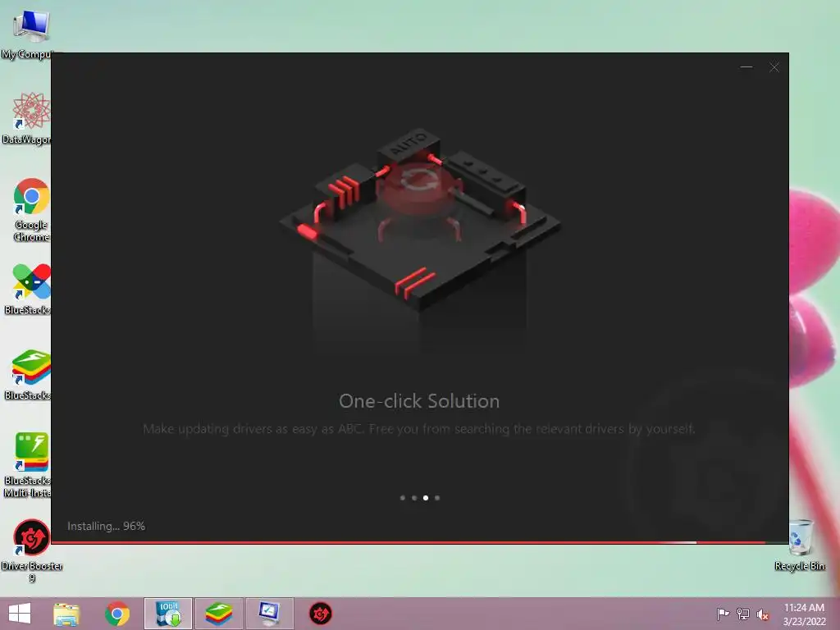
Task: Open the BlueStacks layered-stack desktop shortcut
Action: pyautogui.click(x=30, y=374)
